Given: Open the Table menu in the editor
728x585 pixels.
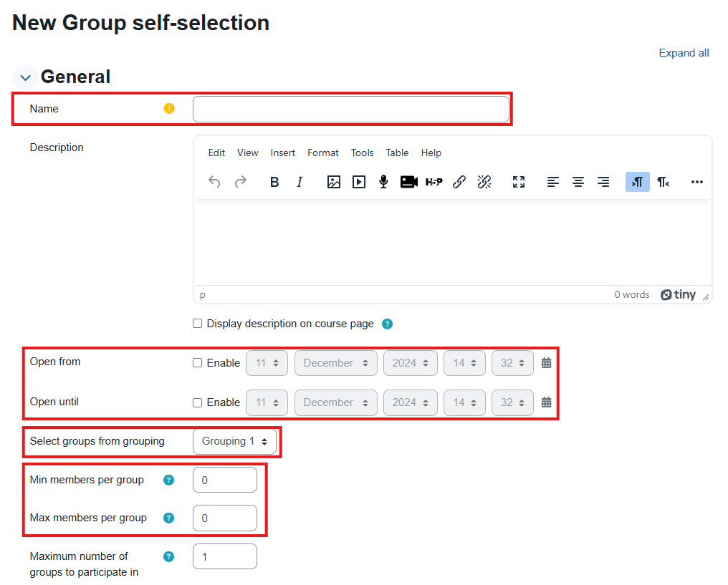Looking at the screenshot, I should point(397,153).
